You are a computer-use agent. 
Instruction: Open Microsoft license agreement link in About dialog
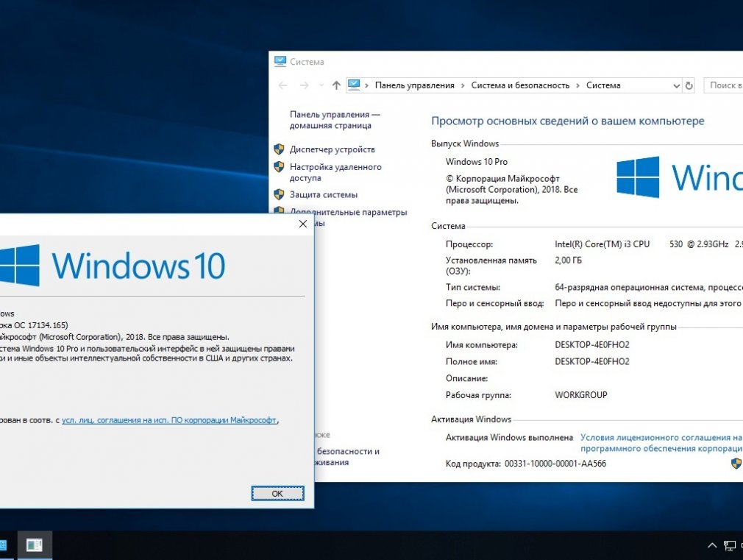(169, 420)
